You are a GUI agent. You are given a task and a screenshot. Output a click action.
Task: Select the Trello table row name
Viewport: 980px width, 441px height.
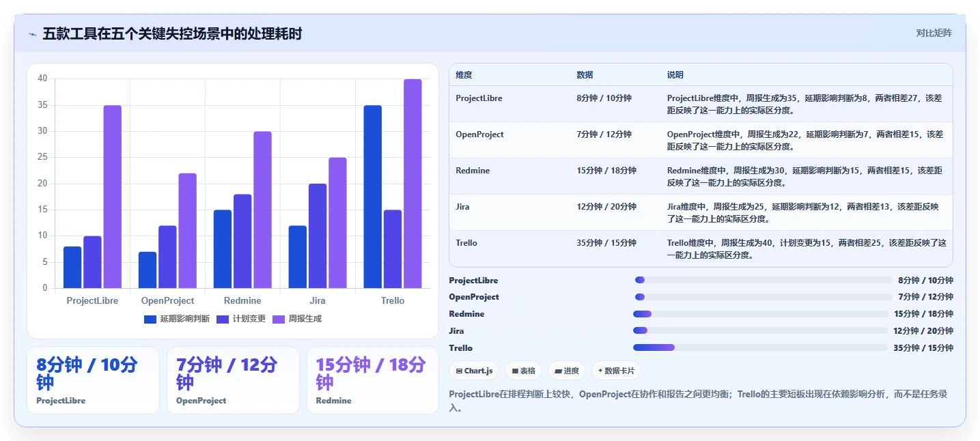pyautogui.click(x=466, y=243)
